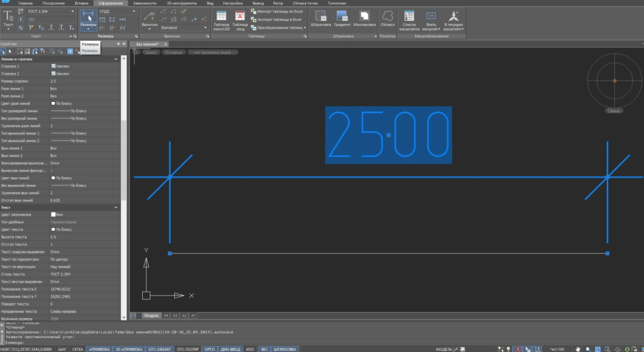Click the Цвет разм линий color swatch
The image size is (644, 352).
click(53, 103)
